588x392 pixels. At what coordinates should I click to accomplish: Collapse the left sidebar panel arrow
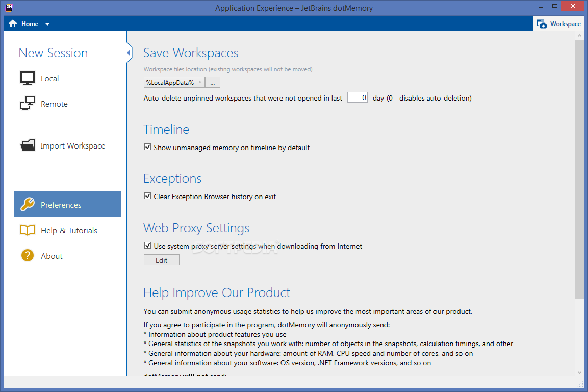pyautogui.click(x=129, y=53)
